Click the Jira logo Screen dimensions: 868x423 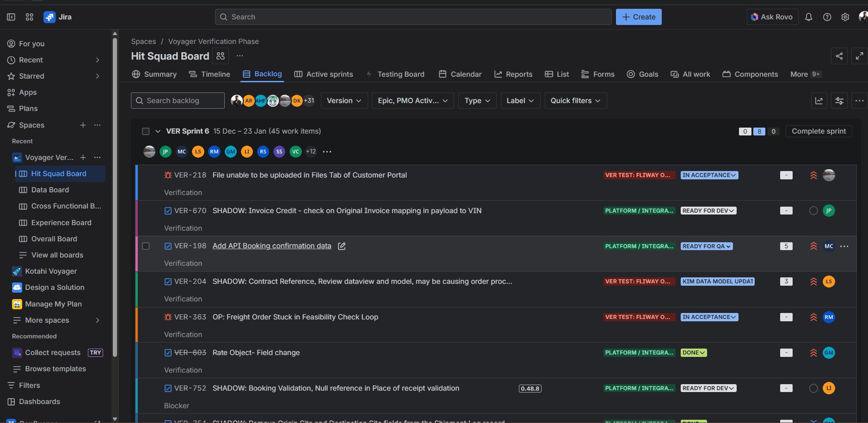coord(58,17)
